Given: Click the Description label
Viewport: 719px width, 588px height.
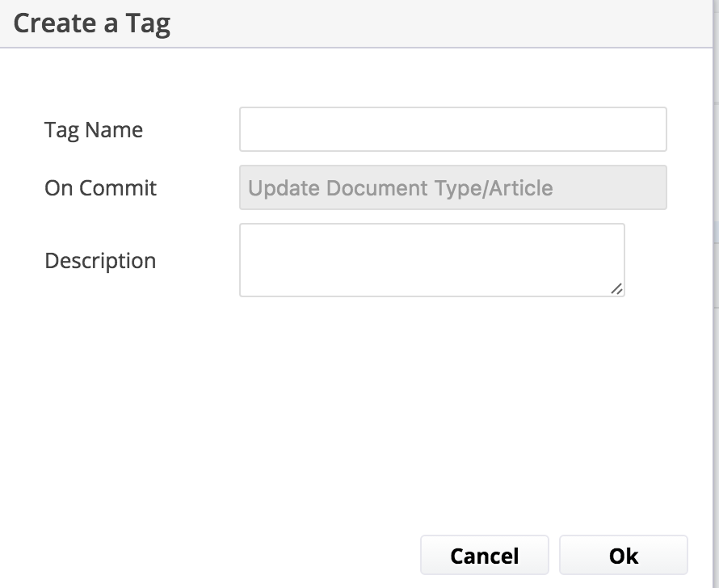Looking at the screenshot, I should pos(100,261).
